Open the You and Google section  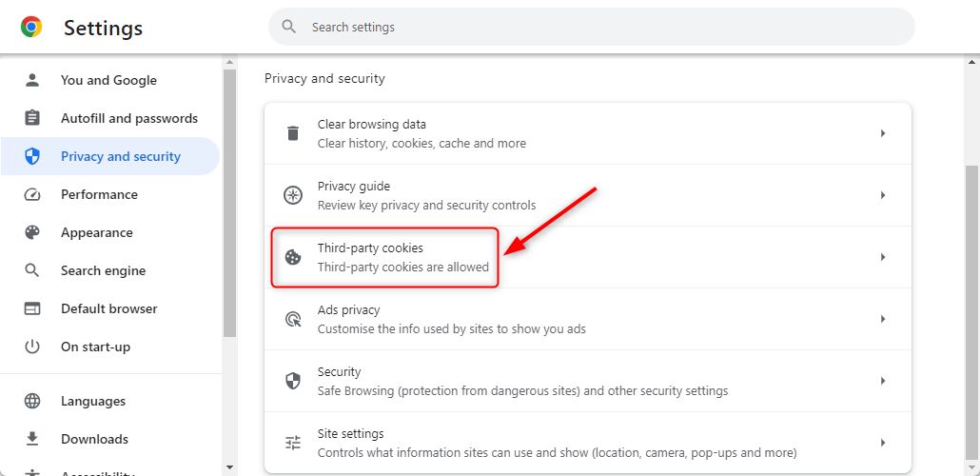110,80
